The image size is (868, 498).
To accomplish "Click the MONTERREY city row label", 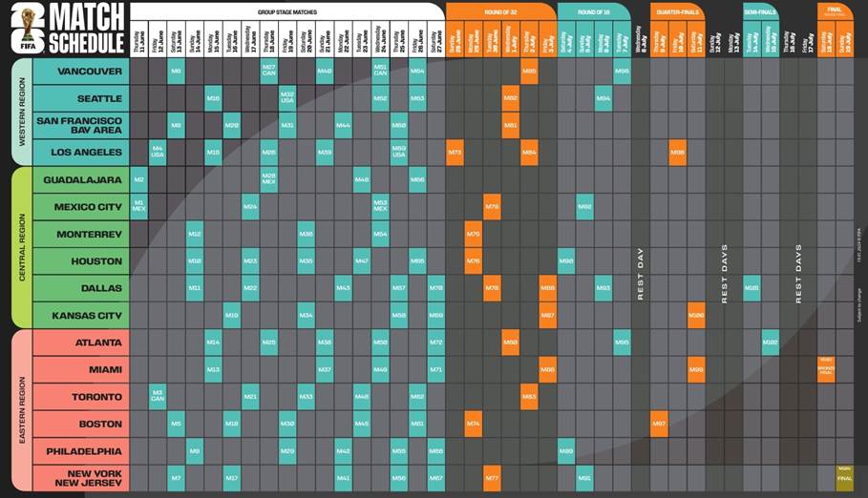I will pyautogui.click(x=81, y=234).
